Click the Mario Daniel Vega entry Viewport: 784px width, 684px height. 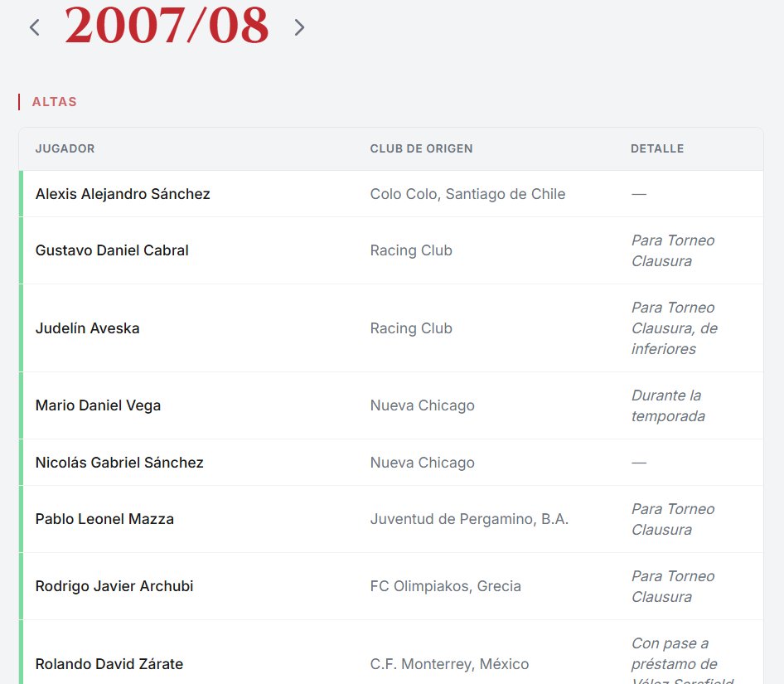98,405
